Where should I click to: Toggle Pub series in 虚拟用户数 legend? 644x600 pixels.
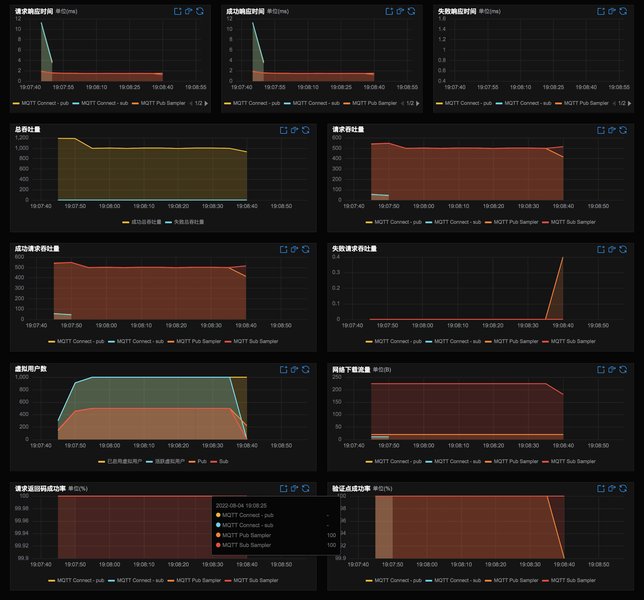coord(198,462)
